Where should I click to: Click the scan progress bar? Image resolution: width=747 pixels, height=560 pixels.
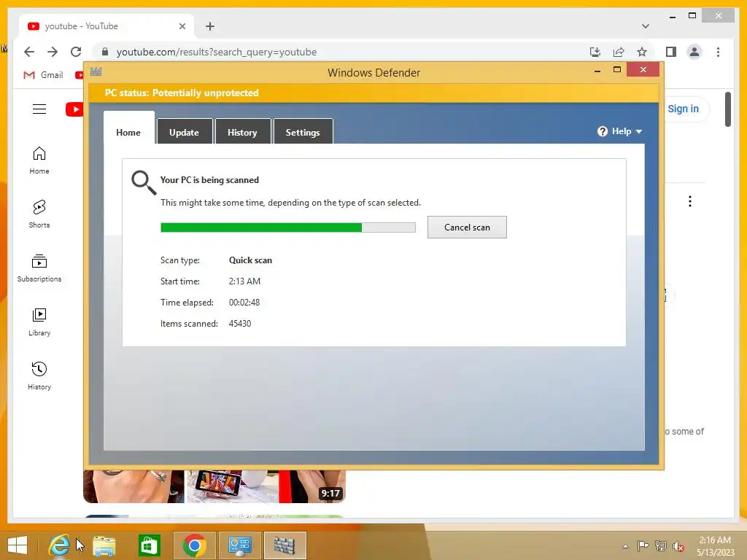tap(287, 227)
